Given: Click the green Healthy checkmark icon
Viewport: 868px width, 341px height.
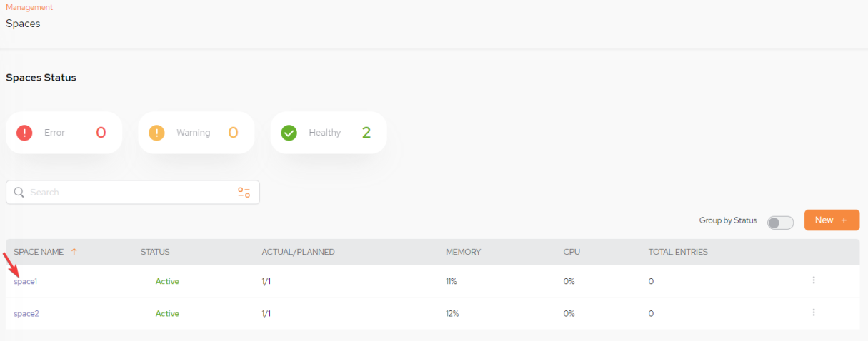Looking at the screenshot, I should pos(289,133).
